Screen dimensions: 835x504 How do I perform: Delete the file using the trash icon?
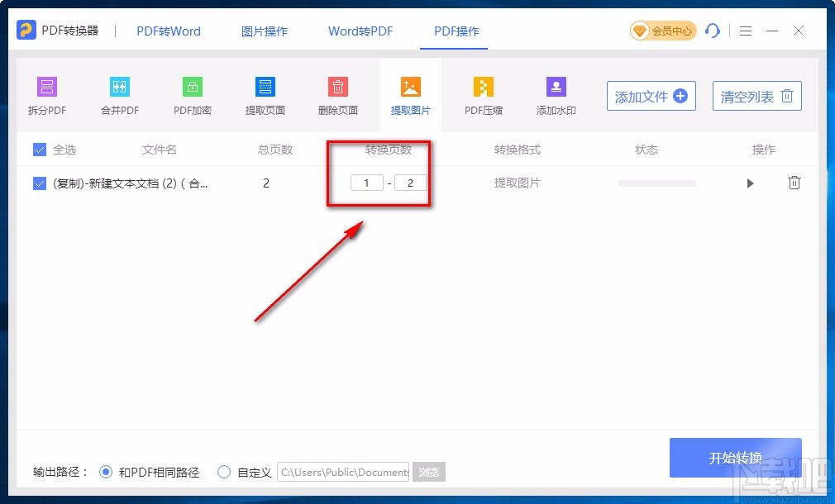tap(794, 183)
